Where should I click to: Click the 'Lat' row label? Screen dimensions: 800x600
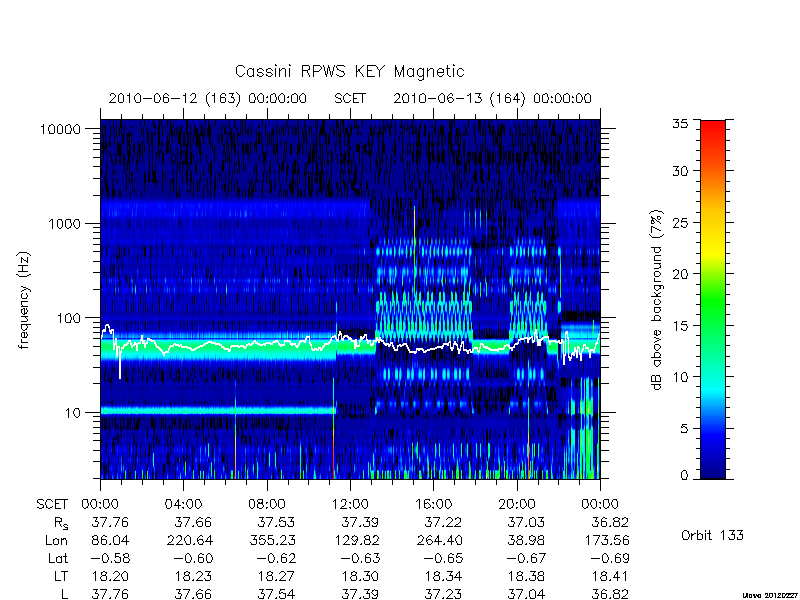point(58,559)
